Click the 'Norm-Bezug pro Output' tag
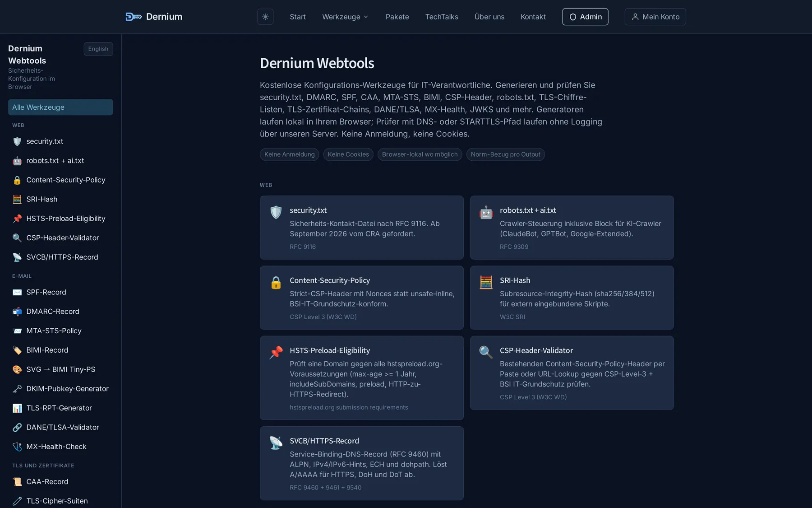The height and width of the screenshot is (508, 812). point(505,154)
